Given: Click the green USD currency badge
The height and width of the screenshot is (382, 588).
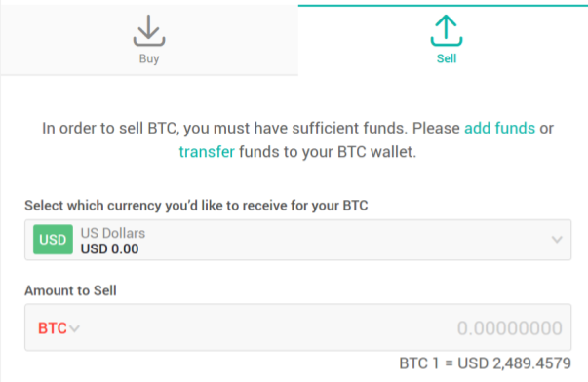Looking at the screenshot, I should [x=53, y=240].
